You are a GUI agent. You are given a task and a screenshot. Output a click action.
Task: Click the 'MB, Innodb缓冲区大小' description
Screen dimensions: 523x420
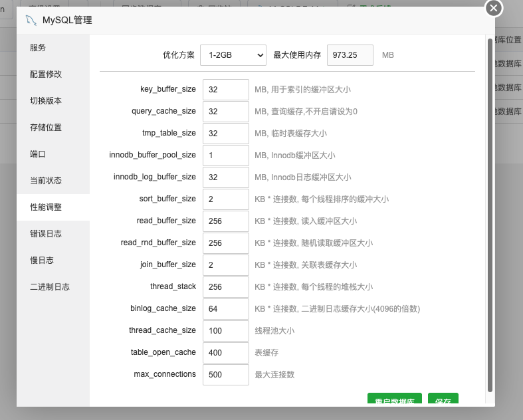[x=295, y=156]
